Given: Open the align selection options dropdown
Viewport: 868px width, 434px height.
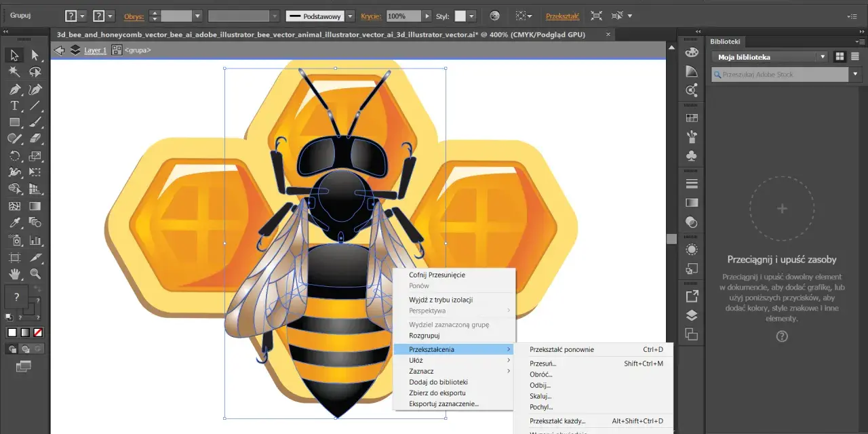Looking at the screenshot, I should coord(530,16).
